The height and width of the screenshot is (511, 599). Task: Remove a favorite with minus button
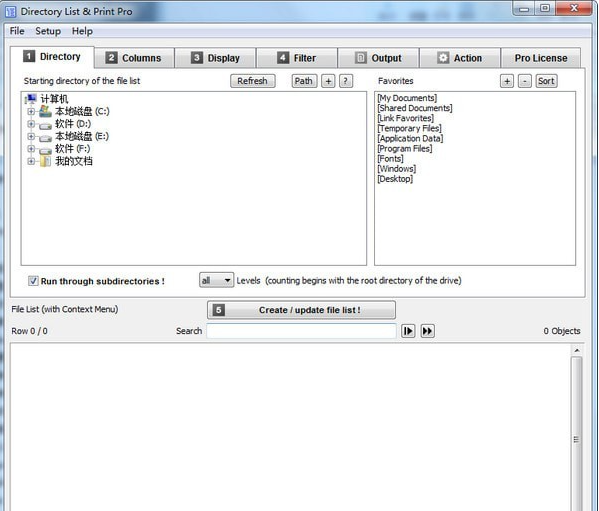coord(525,81)
